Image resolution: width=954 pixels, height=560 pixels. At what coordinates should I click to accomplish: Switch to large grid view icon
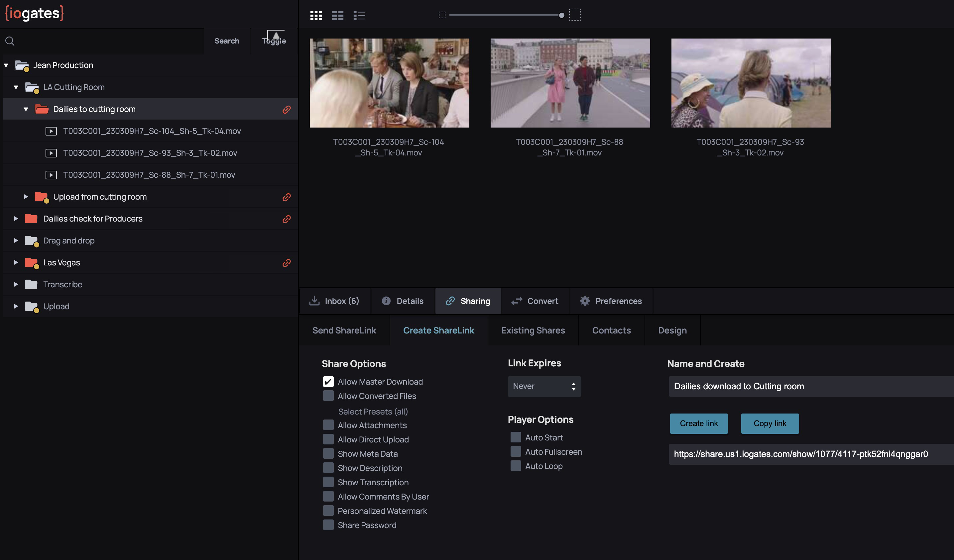[316, 16]
